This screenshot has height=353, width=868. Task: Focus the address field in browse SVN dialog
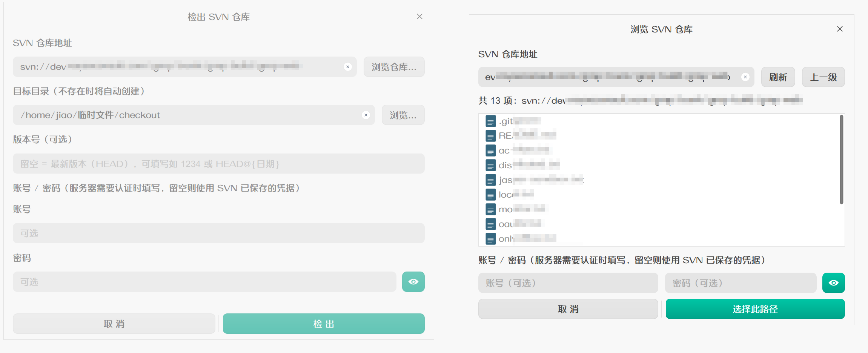coord(616,77)
